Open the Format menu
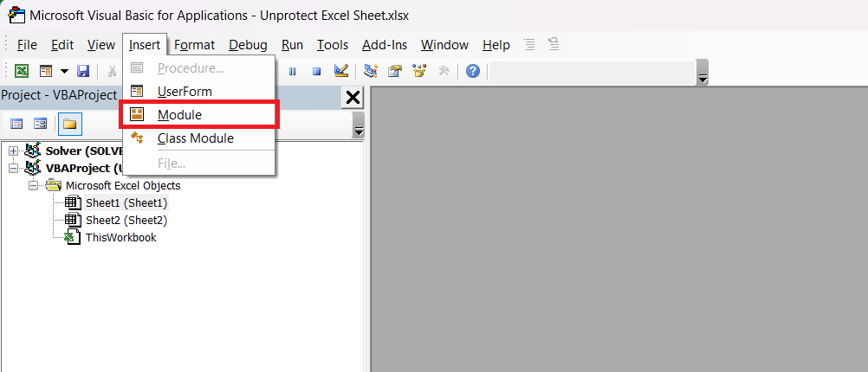Image resolution: width=868 pixels, height=372 pixels. 194,45
